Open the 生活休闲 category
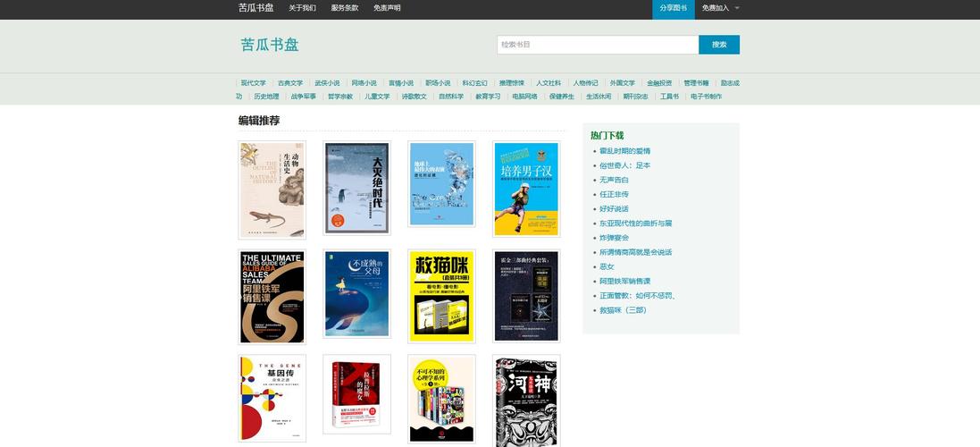Screen dimensions: 980x447 [599, 97]
